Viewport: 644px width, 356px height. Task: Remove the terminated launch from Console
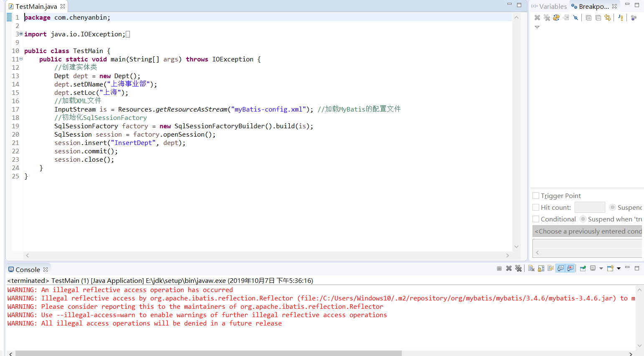click(x=509, y=268)
